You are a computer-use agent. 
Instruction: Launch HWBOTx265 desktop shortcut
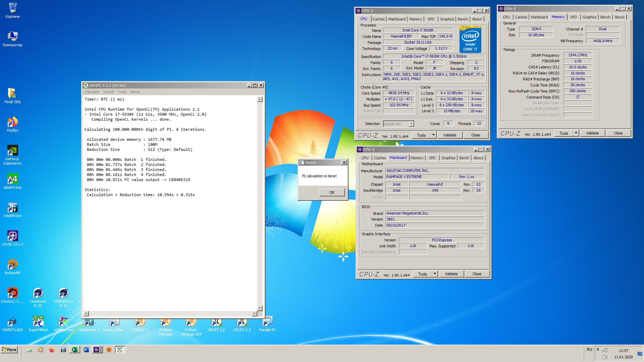click(12, 324)
